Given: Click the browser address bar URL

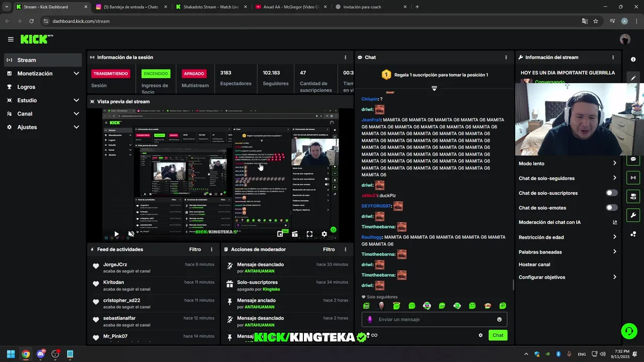Looking at the screenshot, I should 81,21.
